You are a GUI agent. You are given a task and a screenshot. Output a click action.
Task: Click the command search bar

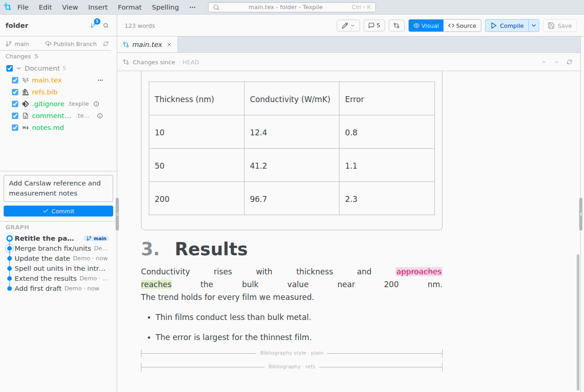[x=292, y=7]
